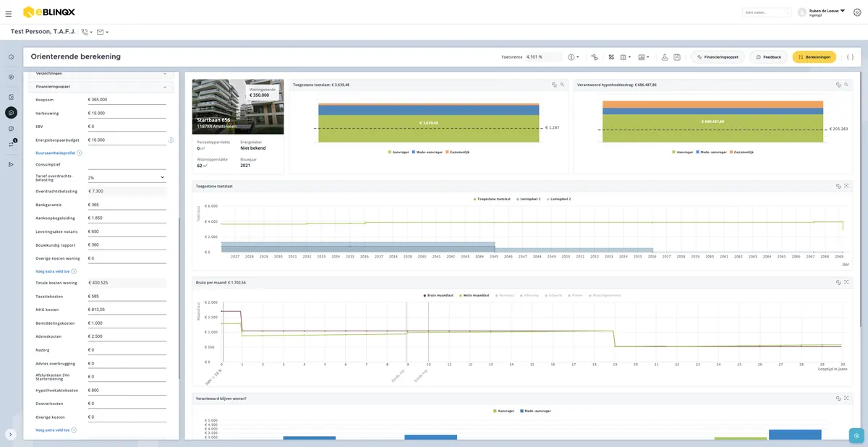Image resolution: width=868 pixels, height=447 pixels.
Task: Open the settings gear in the top right
Action: pos(856,13)
